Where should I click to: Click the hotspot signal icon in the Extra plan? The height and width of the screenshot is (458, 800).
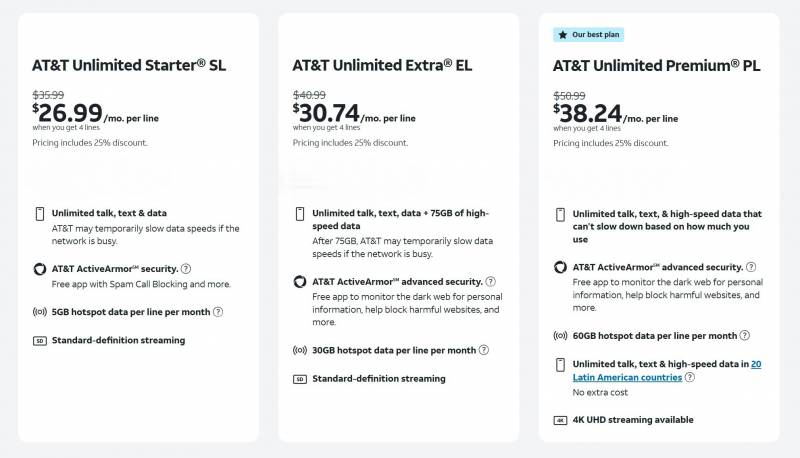300,351
